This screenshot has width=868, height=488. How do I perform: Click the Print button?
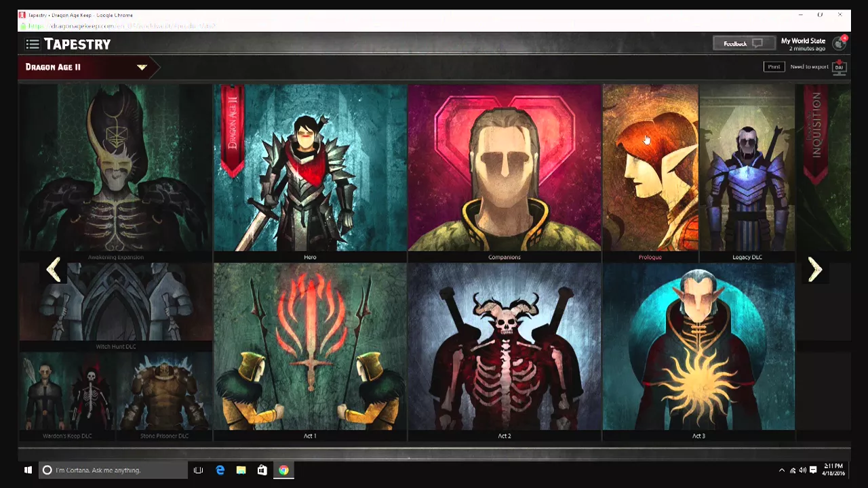(x=774, y=66)
